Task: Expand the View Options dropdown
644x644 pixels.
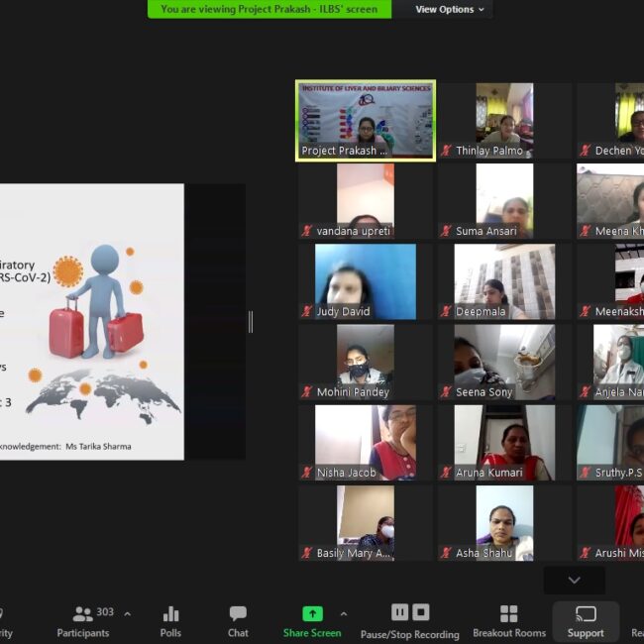Action: (x=450, y=9)
